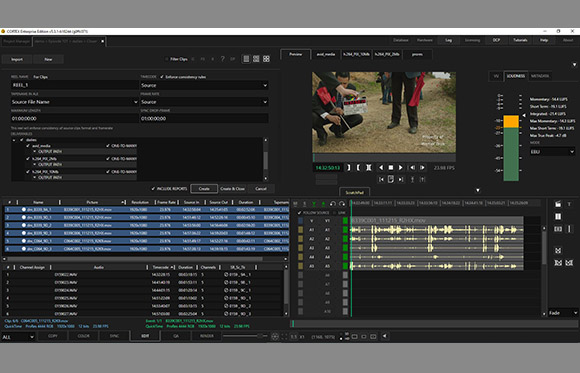Toggle the INCLUDE REPORTS checkbox
The height and width of the screenshot is (373, 580).
[x=153, y=189]
